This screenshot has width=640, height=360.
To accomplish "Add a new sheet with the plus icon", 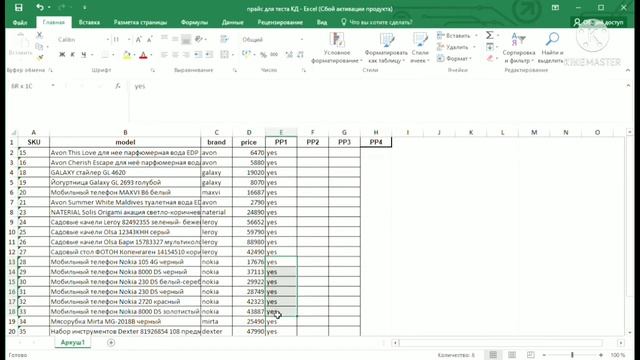I will point(111,342).
